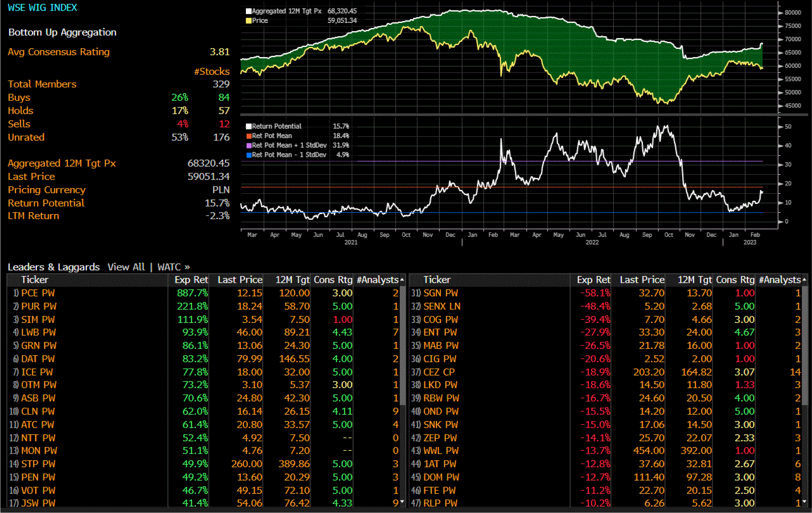Select row 8) OTM PW
The height and width of the screenshot is (513, 812).
tap(203, 385)
